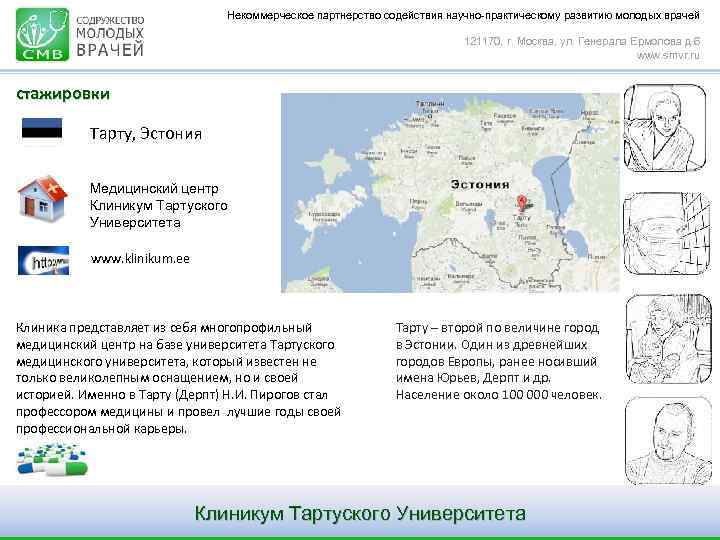Screen dimensions: 720x540
Task: Click the http web address icon
Action: coord(44,260)
